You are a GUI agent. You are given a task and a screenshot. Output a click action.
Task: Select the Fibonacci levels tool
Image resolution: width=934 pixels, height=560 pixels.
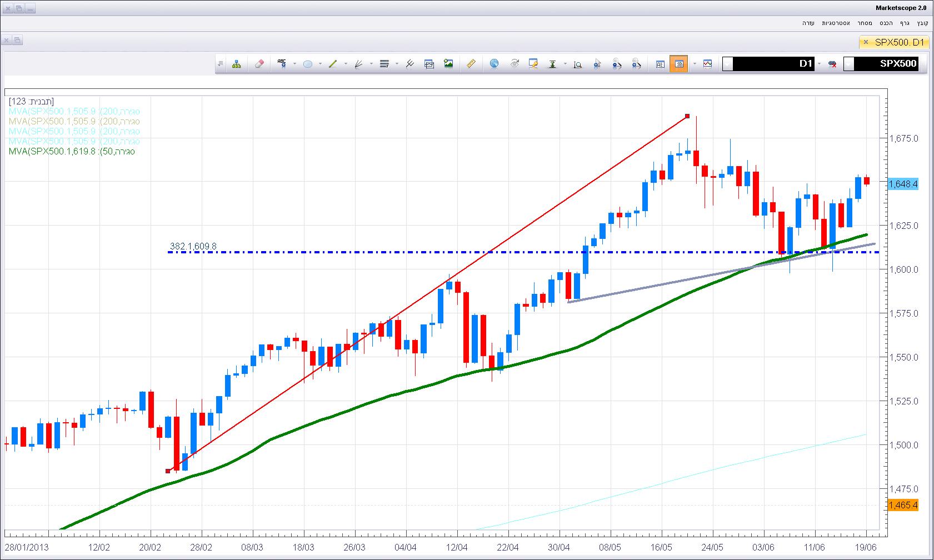point(384,64)
